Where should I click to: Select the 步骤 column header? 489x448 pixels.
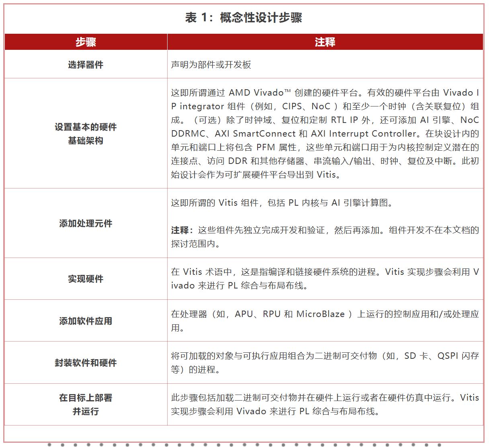[86, 41]
